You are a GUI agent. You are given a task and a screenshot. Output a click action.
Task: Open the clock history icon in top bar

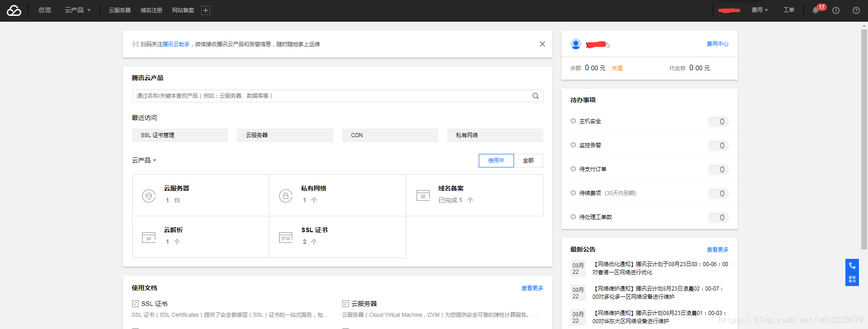pyautogui.click(x=836, y=10)
